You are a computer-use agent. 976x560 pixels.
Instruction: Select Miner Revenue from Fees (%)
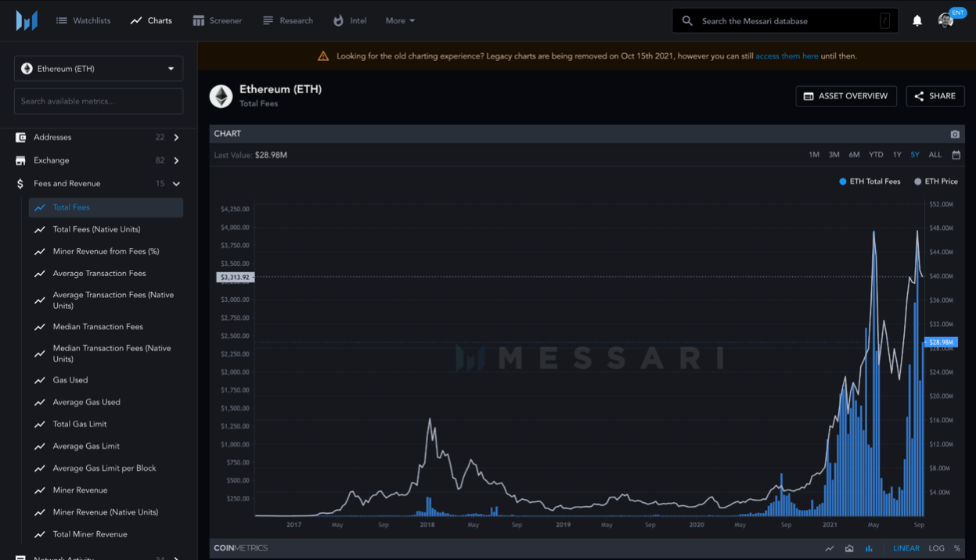coord(106,251)
